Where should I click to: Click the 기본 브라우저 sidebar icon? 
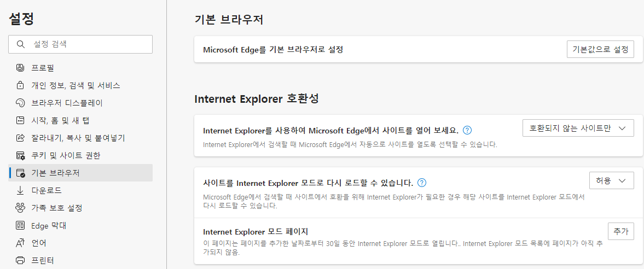(20, 173)
